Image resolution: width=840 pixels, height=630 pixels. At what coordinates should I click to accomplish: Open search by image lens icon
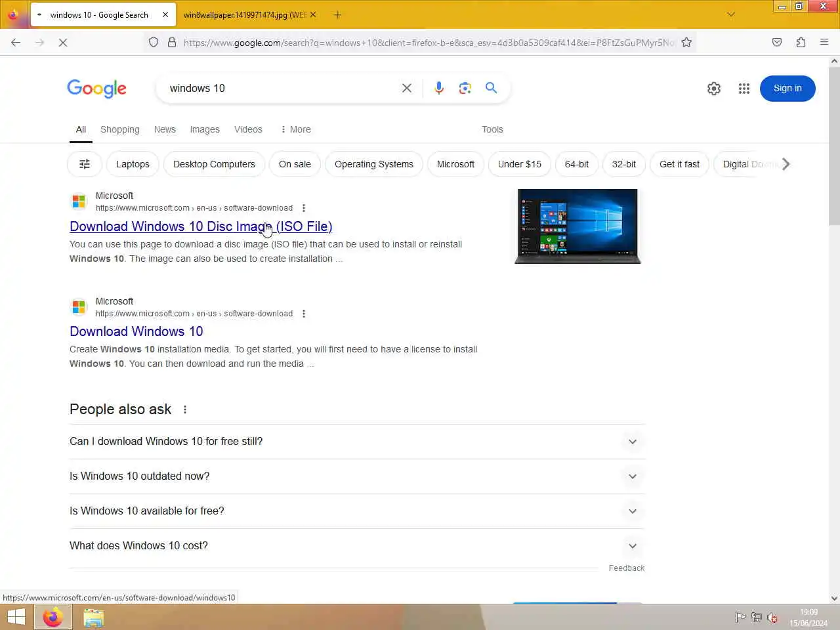pos(465,88)
